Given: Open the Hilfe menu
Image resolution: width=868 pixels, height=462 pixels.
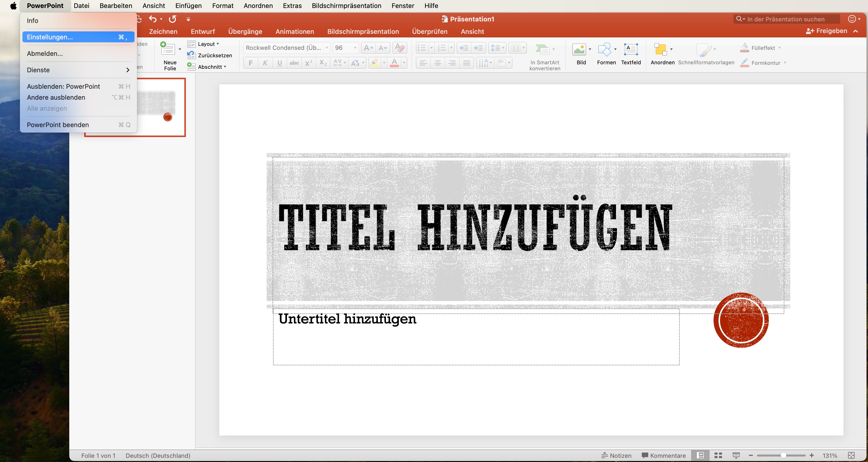Looking at the screenshot, I should pyautogui.click(x=431, y=6).
